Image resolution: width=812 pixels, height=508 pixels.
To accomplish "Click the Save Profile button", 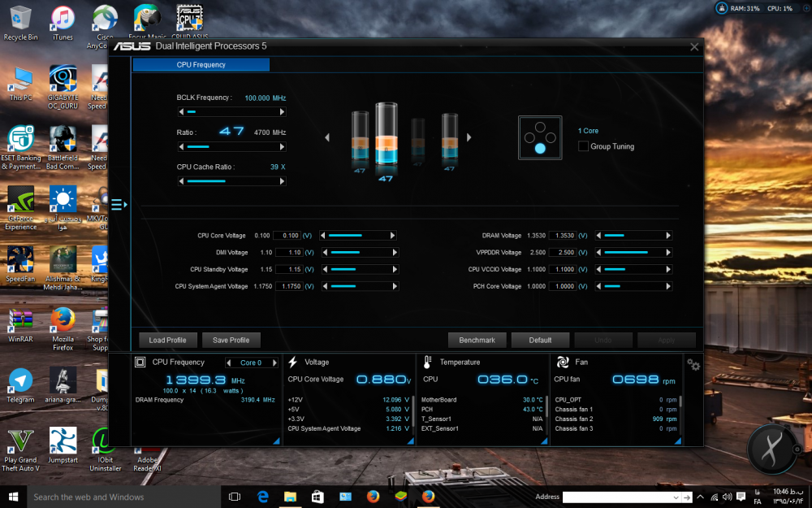I will (x=231, y=340).
